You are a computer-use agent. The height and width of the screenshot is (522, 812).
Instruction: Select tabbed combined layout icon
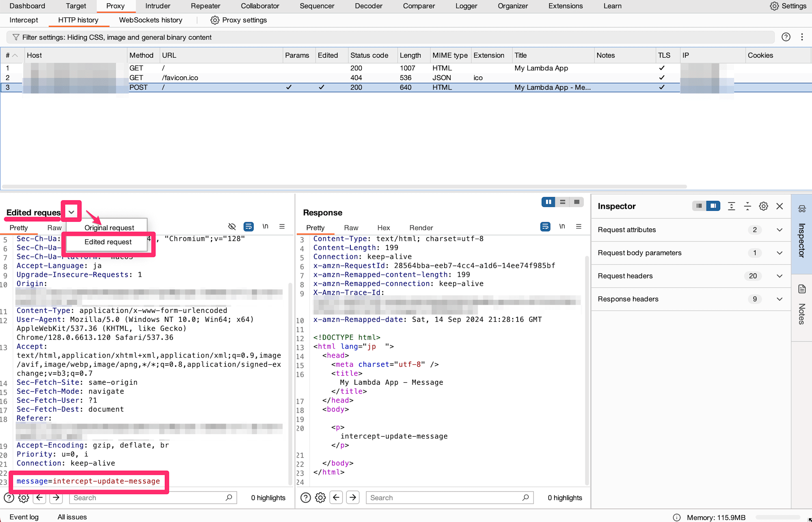click(577, 202)
